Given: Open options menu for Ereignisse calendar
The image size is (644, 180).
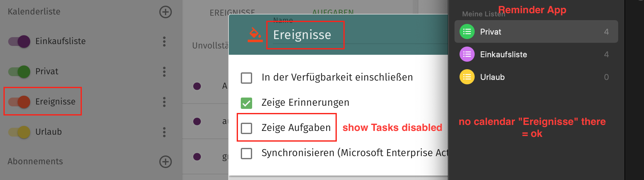Looking at the screenshot, I should pos(164,102).
